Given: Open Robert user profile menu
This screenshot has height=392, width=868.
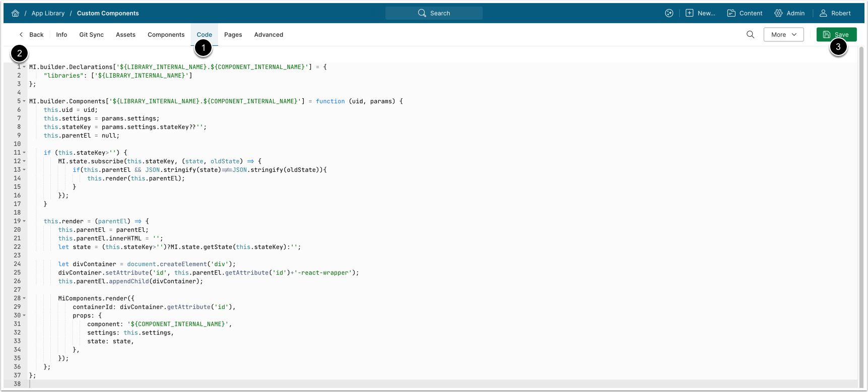Looking at the screenshot, I should click(823, 13).
